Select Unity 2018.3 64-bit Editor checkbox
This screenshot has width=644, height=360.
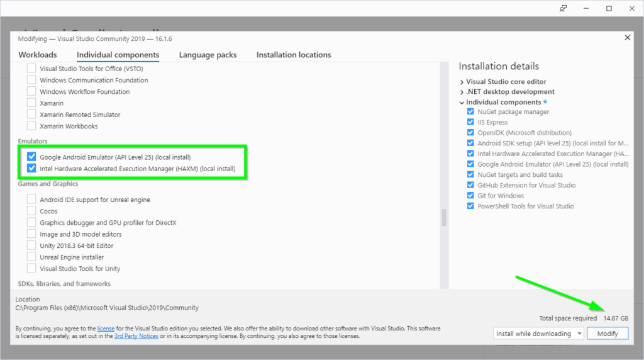(31, 245)
